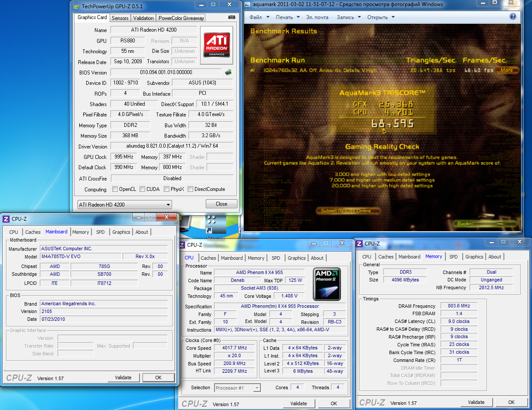This screenshot has width=532, height=410.
Task: Click the CAS# Latency value 9.0 clocks
Action: click(x=458, y=322)
